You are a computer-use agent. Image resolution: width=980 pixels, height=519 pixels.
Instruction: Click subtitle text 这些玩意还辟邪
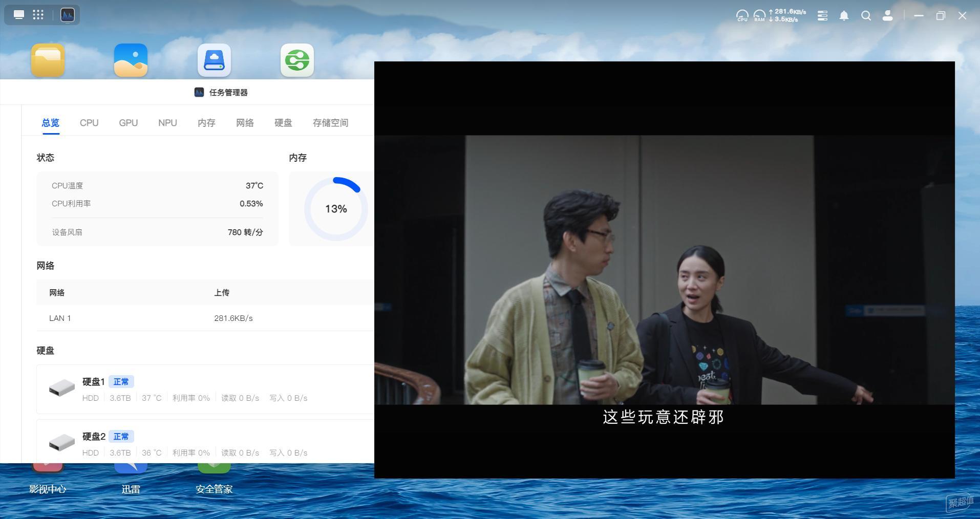[x=664, y=417]
